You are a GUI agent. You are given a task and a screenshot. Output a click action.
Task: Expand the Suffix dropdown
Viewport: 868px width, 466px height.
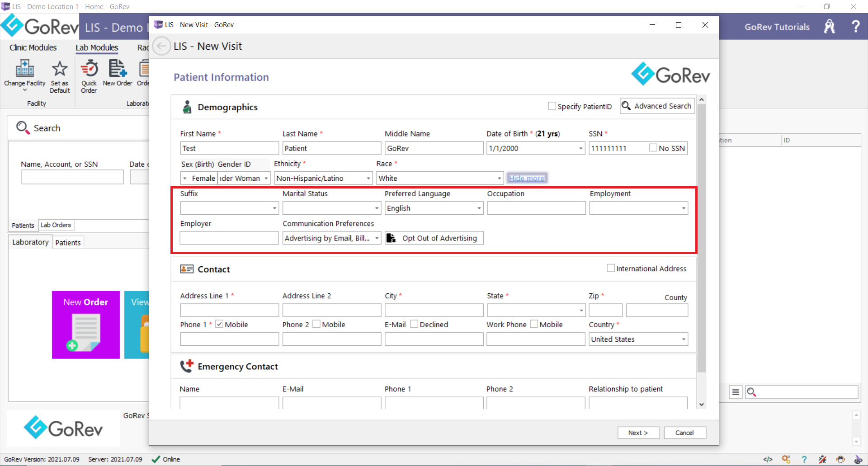click(274, 208)
